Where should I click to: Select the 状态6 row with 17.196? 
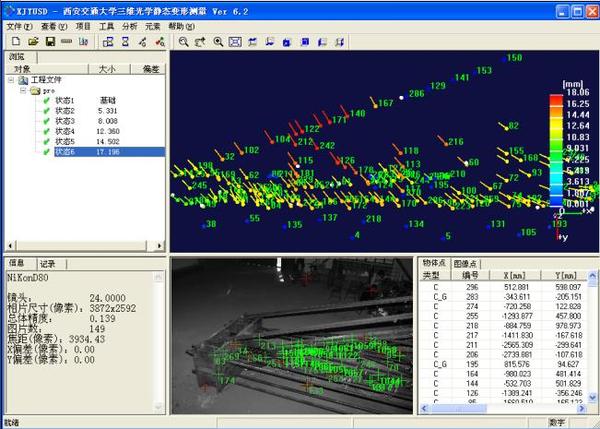pos(109,152)
